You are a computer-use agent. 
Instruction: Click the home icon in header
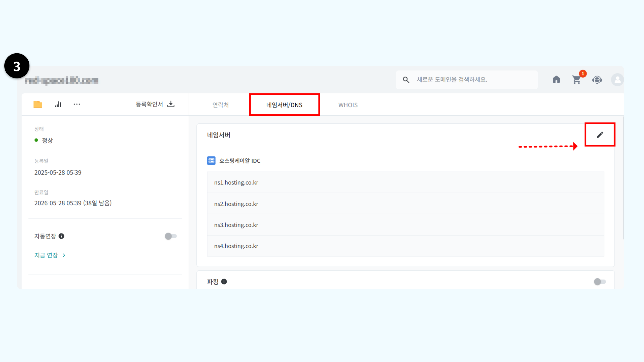(x=556, y=80)
